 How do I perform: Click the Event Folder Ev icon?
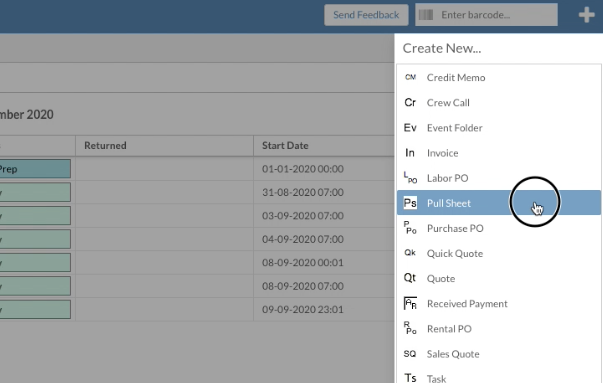coord(410,128)
